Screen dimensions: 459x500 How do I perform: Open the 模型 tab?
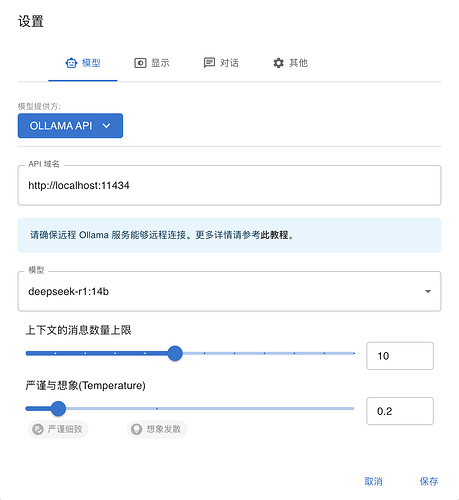click(83, 63)
